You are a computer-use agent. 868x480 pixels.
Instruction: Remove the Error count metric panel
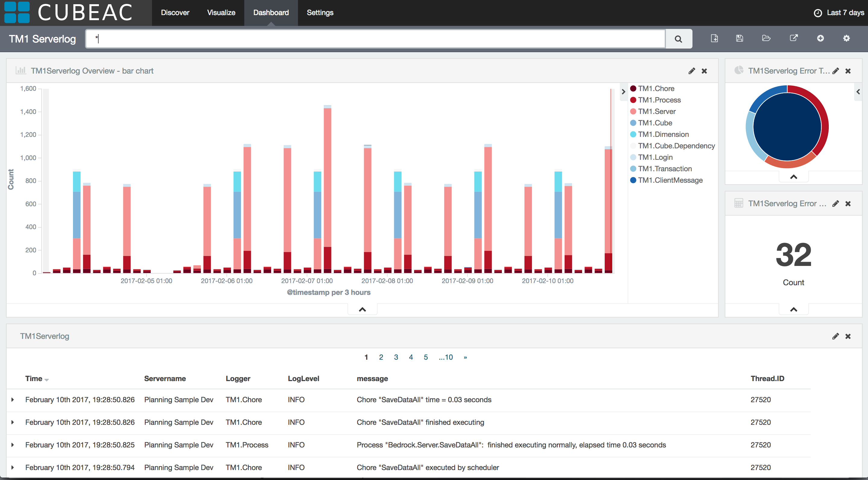[848, 204]
